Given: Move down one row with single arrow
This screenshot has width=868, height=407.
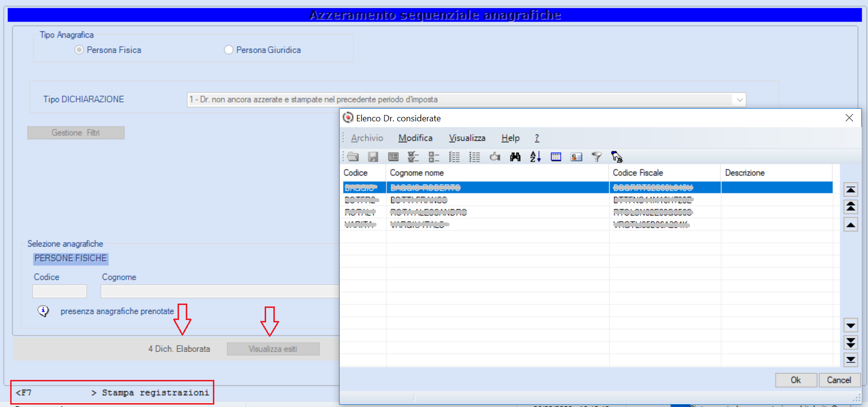Looking at the screenshot, I should click(x=851, y=325).
